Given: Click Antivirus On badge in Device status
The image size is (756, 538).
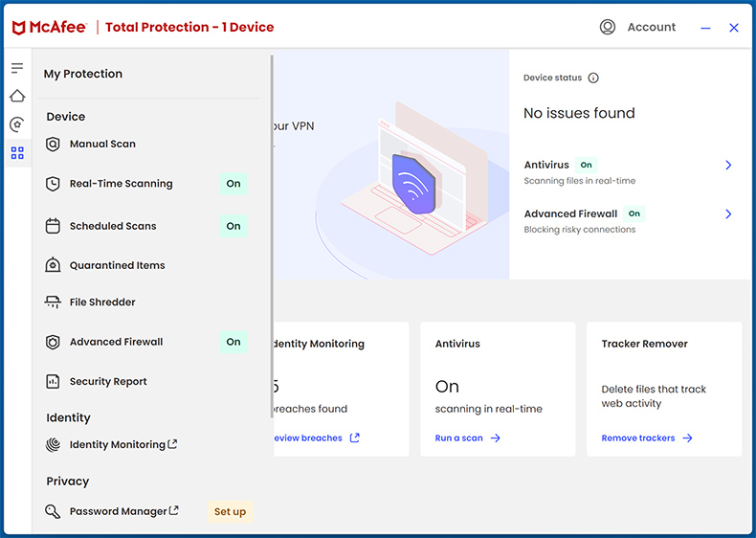Looking at the screenshot, I should pyautogui.click(x=587, y=165).
